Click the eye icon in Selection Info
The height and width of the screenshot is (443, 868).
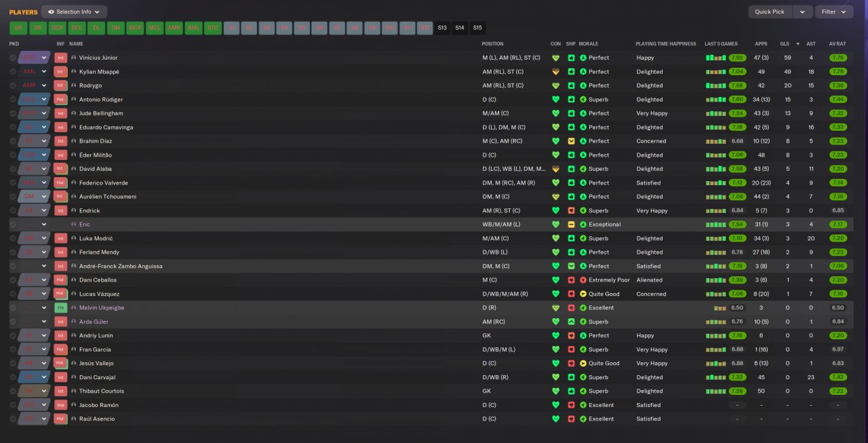[51, 12]
